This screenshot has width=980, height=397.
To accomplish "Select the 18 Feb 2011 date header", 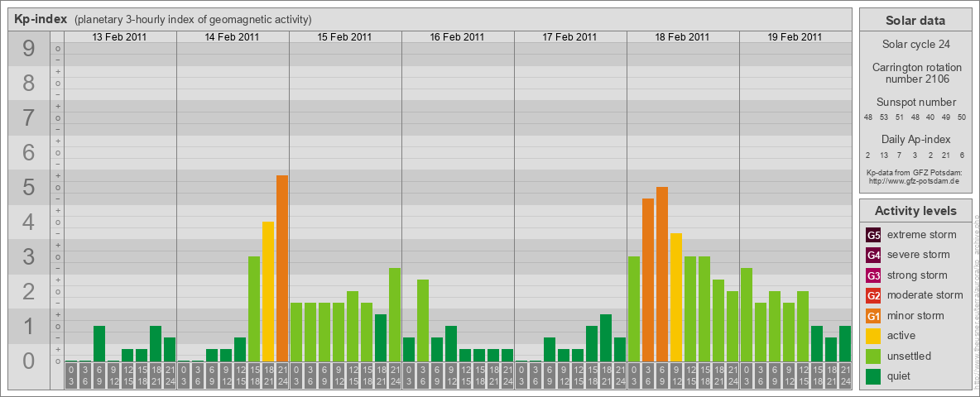I will [x=682, y=37].
